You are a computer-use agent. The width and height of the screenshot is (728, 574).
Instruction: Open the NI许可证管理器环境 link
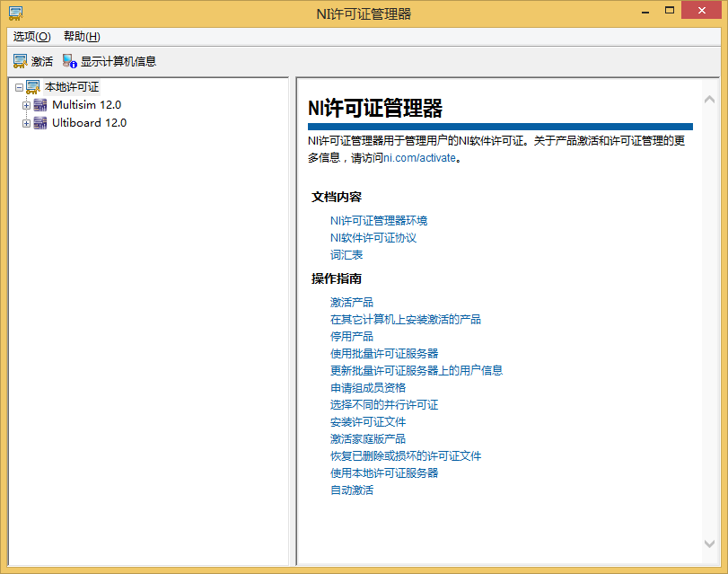tap(379, 221)
